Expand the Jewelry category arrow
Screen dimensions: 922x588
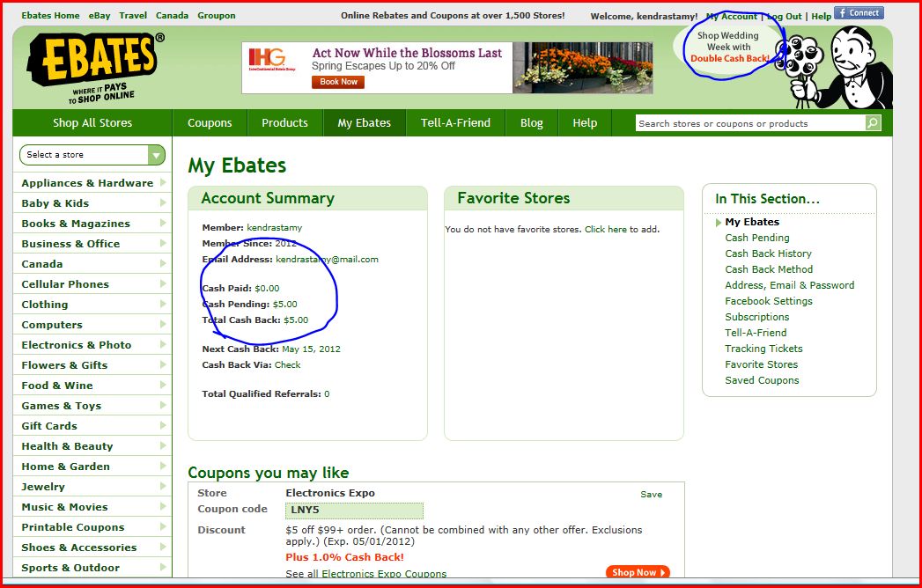point(163,487)
